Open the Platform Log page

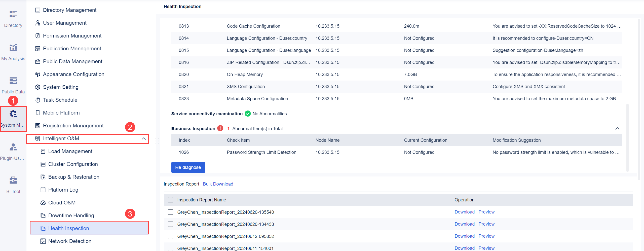coord(63,190)
